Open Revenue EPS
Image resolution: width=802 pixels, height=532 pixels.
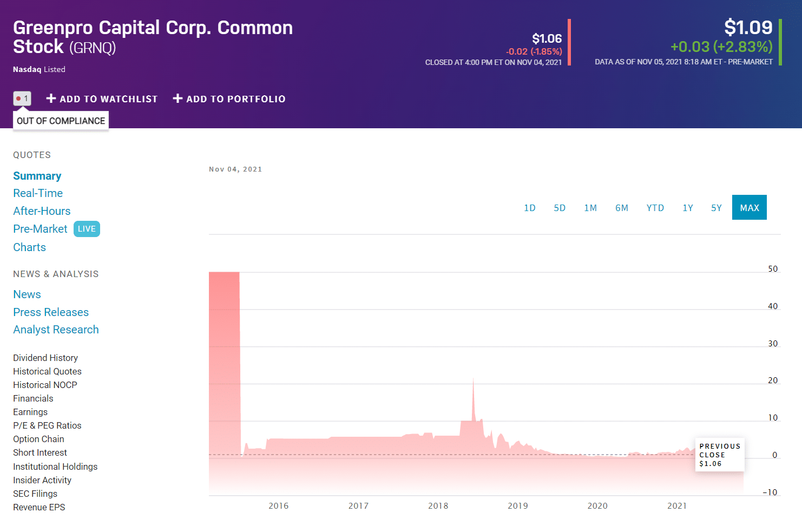pyautogui.click(x=39, y=507)
